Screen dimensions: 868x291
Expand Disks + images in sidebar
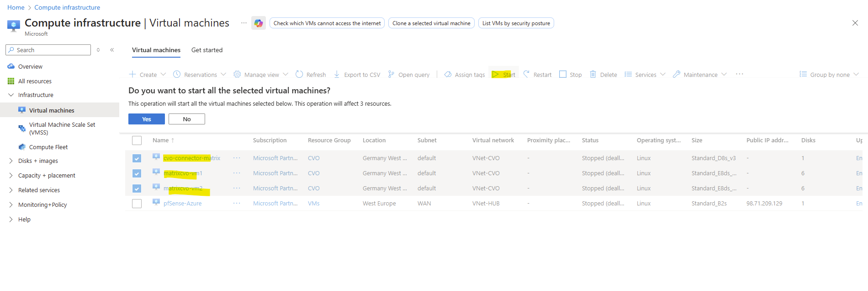pos(11,161)
